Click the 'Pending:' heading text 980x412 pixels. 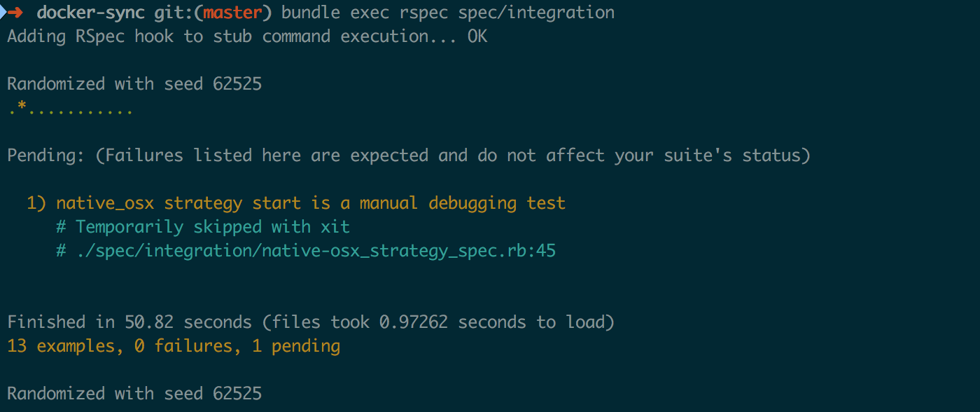(x=46, y=156)
